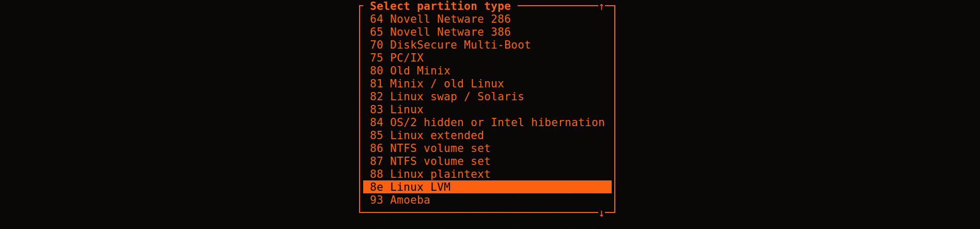The height and width of the screenshot is (229, 980).
Task: Choose 70 DiskSecure Multi-Boot partition type
Action: pyautogui.click(x=487, y=45)
